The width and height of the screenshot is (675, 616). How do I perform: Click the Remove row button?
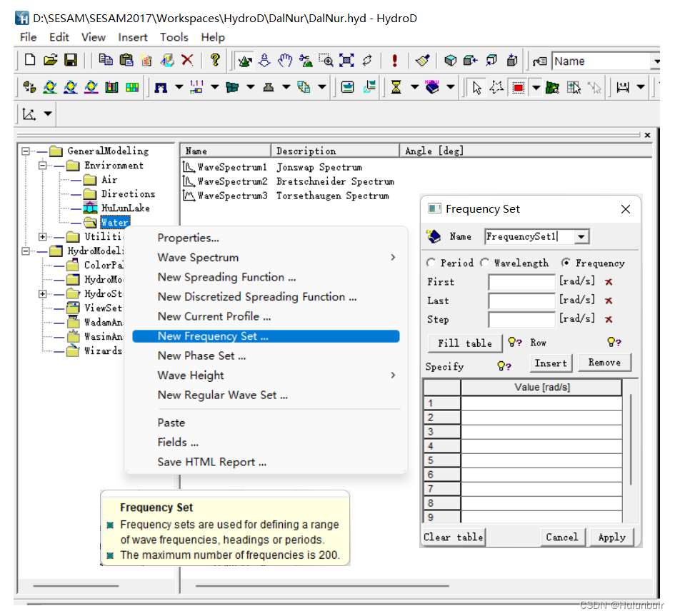click(x=604, y=363)
